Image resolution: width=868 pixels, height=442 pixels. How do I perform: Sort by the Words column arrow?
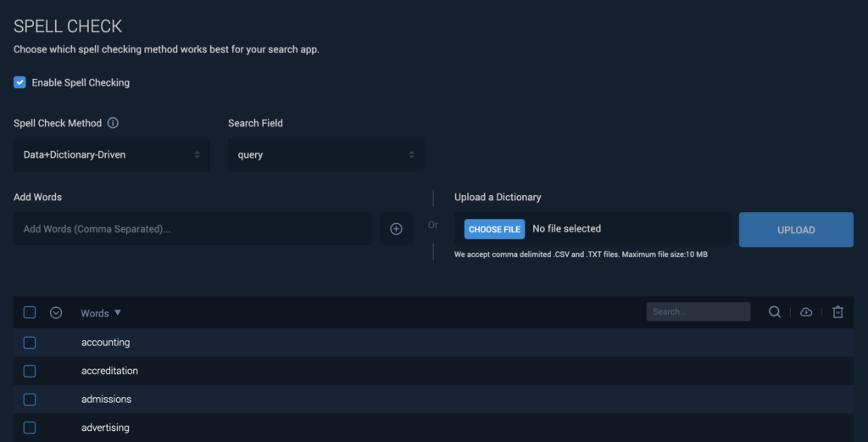point(117,312)
